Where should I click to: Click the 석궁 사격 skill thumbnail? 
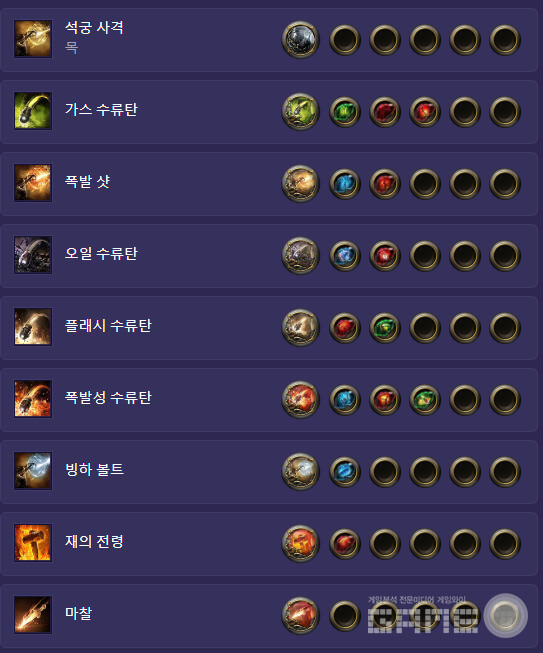click(33, 39)
